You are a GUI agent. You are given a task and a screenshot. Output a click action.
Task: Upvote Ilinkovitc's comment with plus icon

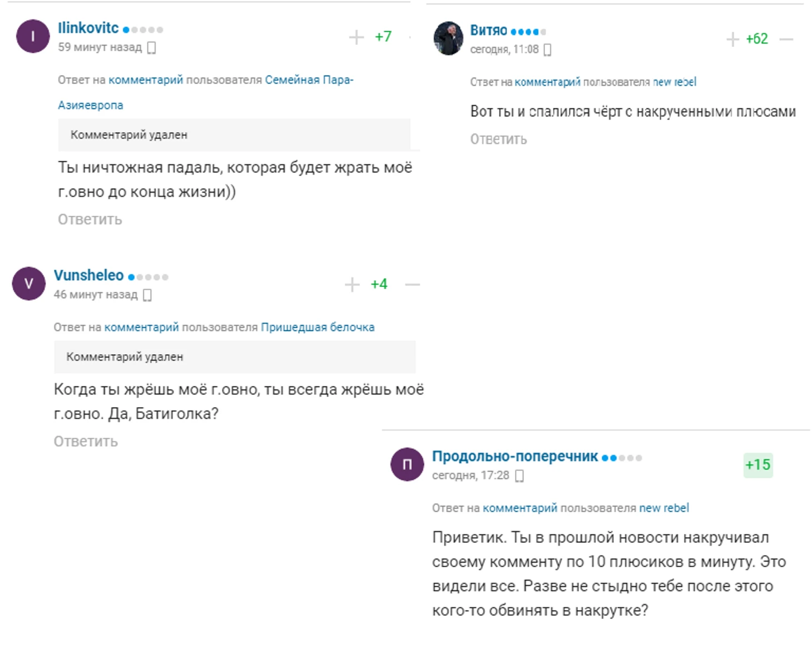tap(356, 37)
